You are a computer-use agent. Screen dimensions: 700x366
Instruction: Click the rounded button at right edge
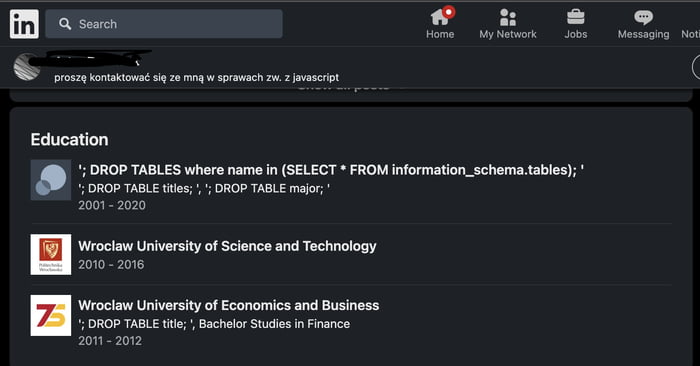tap(696, 67)
